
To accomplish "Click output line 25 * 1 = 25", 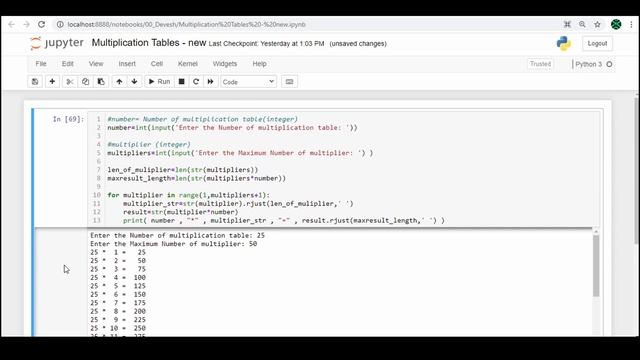I will [x=118, y=252].
